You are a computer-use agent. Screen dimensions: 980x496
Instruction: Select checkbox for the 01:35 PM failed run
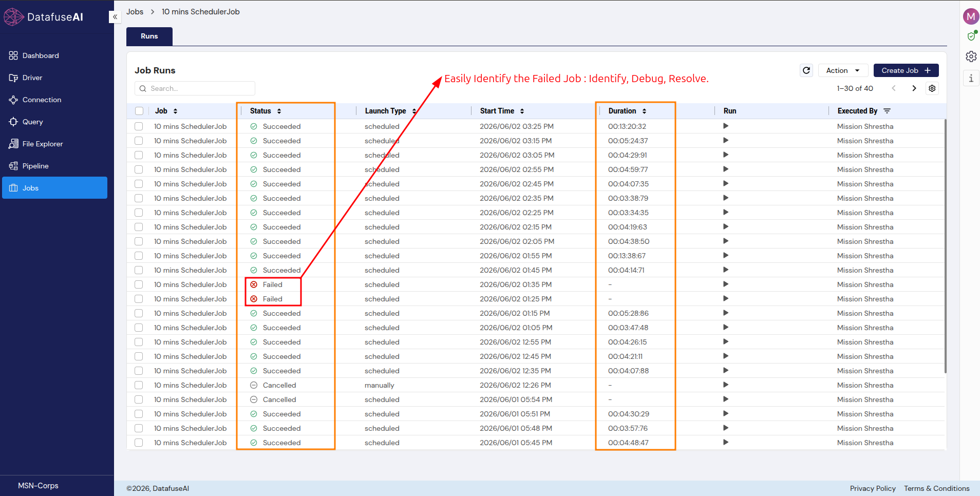click(139, 284)
